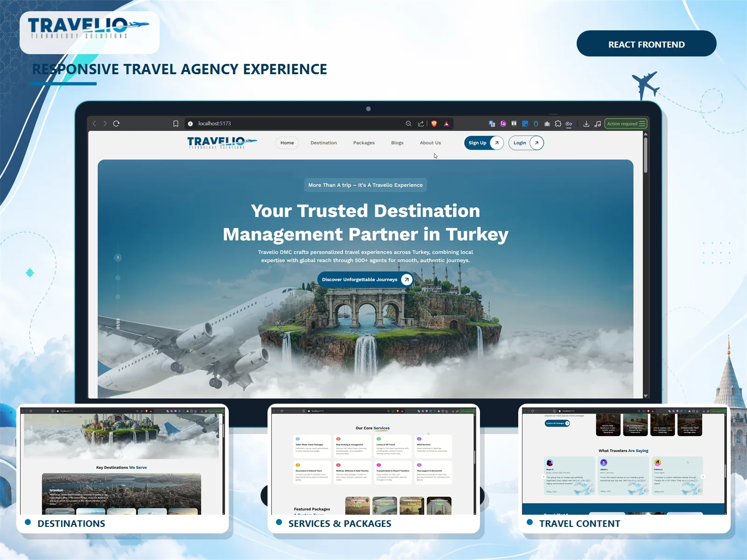747x560 pixels.
Task: Click the browser forward arrow
Action: tap(105, 124)
